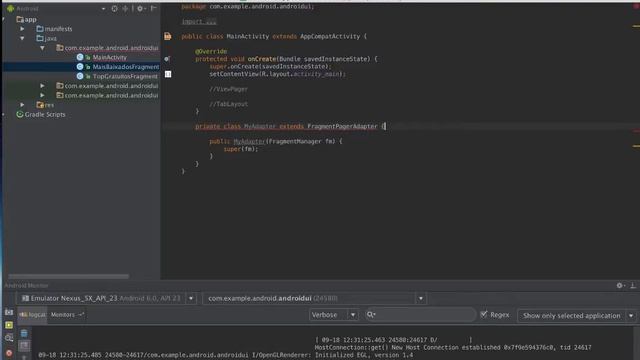Open the com.example.android.androidui process dropdown
Viewport: 640px width, 360px height.
pyautogui.click(x=420, y=298)
